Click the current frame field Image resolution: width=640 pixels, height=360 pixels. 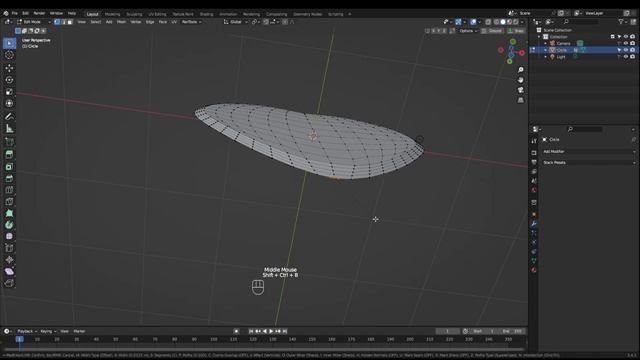pyautogui.click(x=448, y=331)
